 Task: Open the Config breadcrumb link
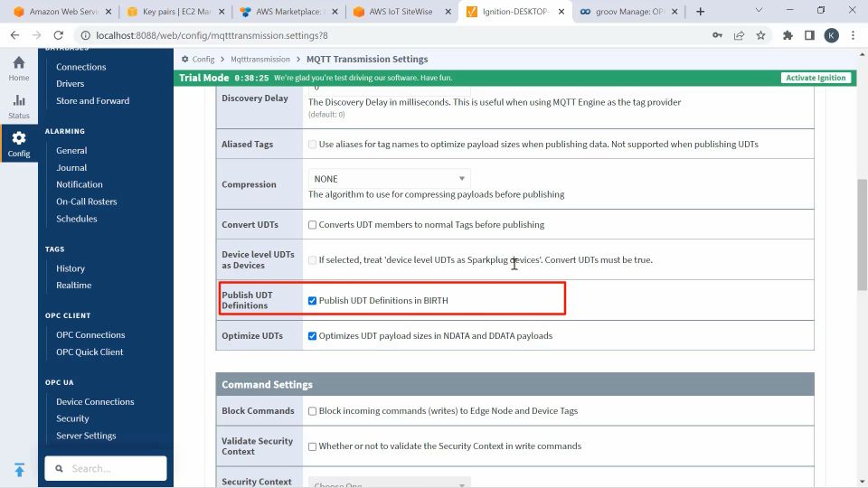203,60
